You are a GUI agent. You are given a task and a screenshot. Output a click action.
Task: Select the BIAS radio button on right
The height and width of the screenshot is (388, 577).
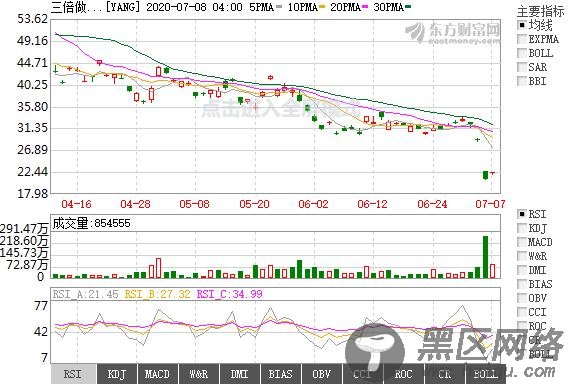pyautogui.click(x=521, y=284)
